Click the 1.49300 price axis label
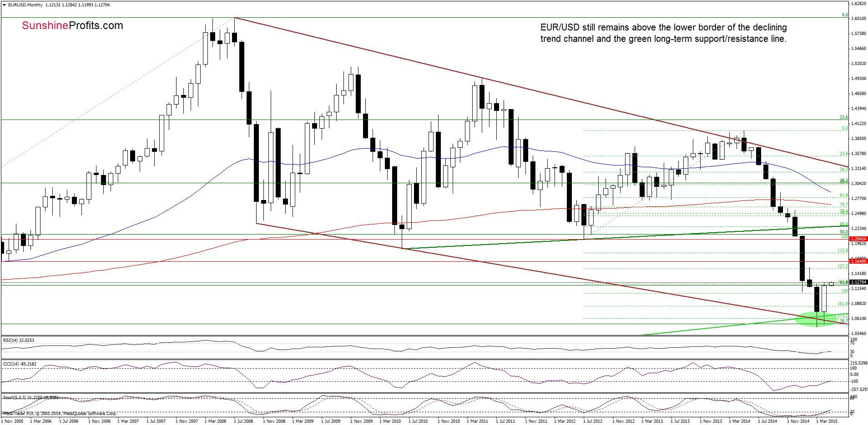868x425 pixels. [x=858, y=79]
